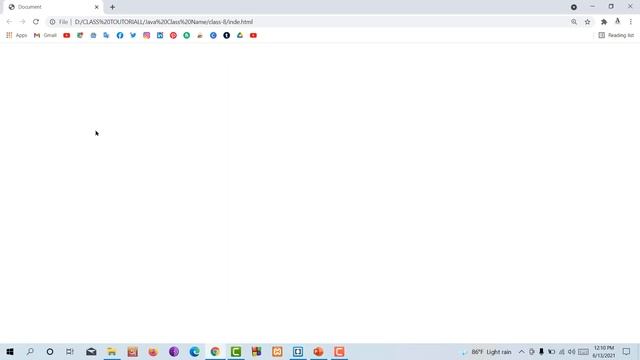This screenshot has width=640, height=360.
Task: Open PowerPoint on taskbar
Action: 318,351
